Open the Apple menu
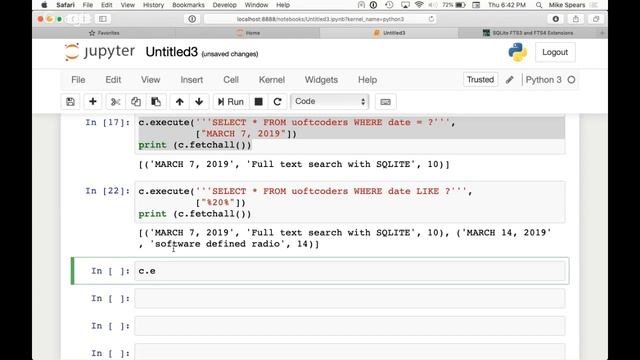This screenshot has height=360, width=640. pos(44,5)
